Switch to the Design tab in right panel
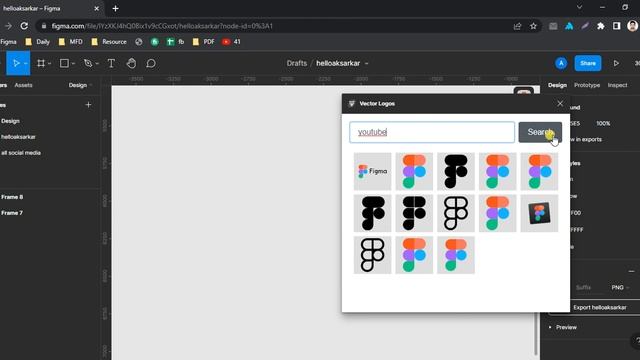The image size is (640, 360). click(x=557, y=85)
